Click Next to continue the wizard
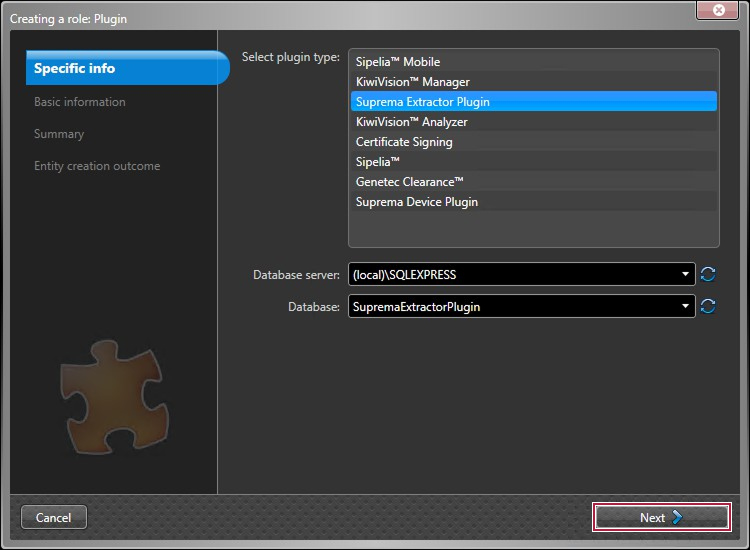The width and height of the screenshot is (750, 550). pyautogui.click(x=661, y=517)
